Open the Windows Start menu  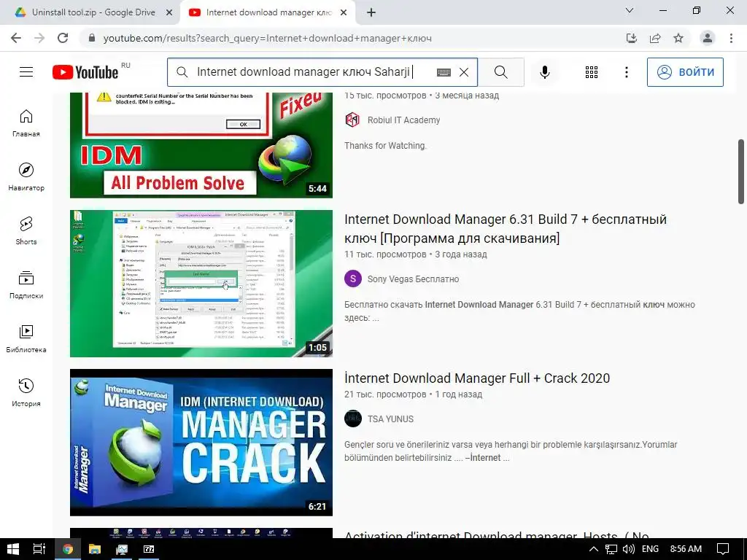pyautogui.click(x=13, y=549)
